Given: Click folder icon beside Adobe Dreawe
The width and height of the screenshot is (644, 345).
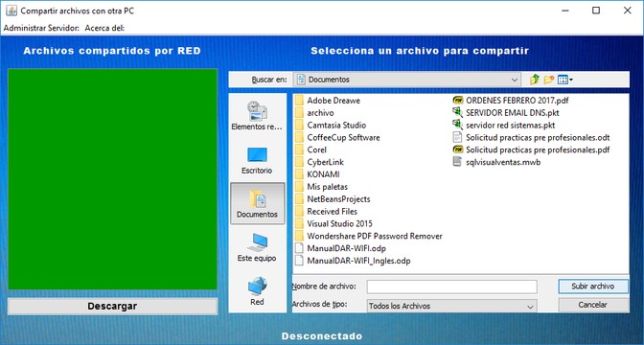Looking at the screenshot, I should (x=299, y=101).
